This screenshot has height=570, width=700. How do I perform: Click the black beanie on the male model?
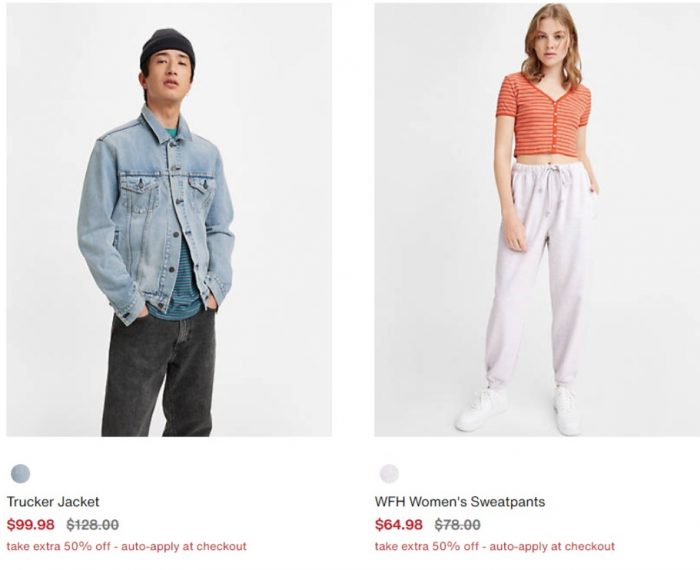[x=167, y=48]
